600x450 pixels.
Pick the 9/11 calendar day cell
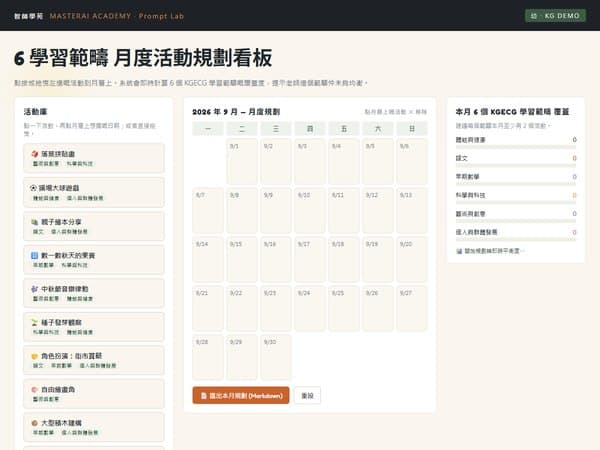pos(344,210)
